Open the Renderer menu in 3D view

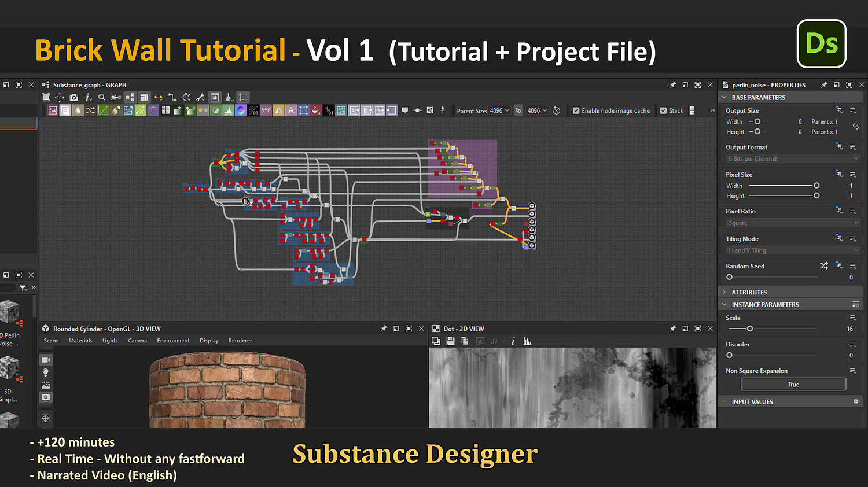(240, 341)
